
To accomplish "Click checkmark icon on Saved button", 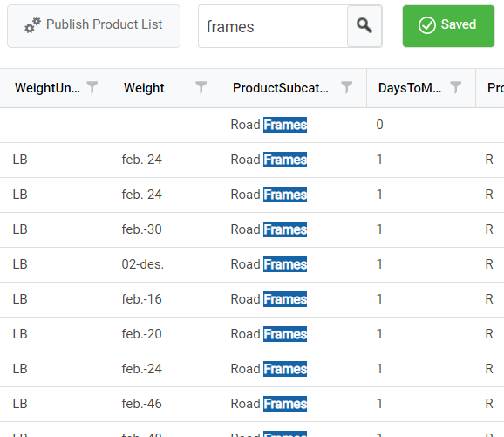I will 427,25.
